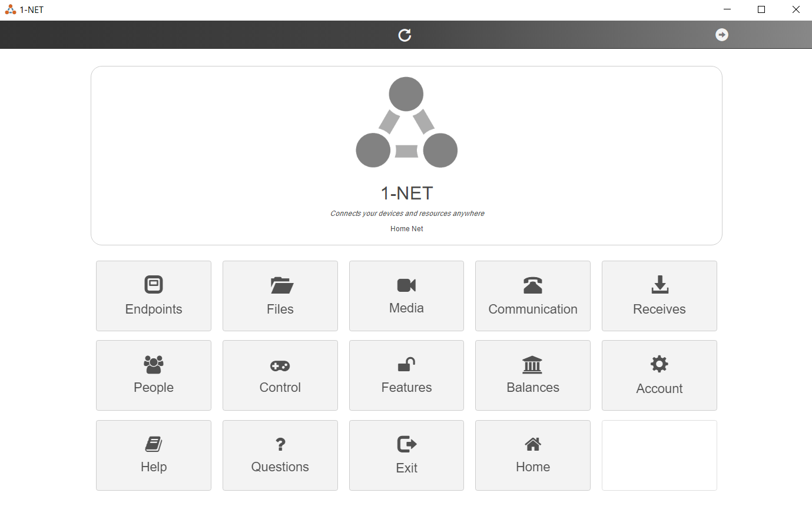Open the Balances bank tile

(x=533, y=375)
